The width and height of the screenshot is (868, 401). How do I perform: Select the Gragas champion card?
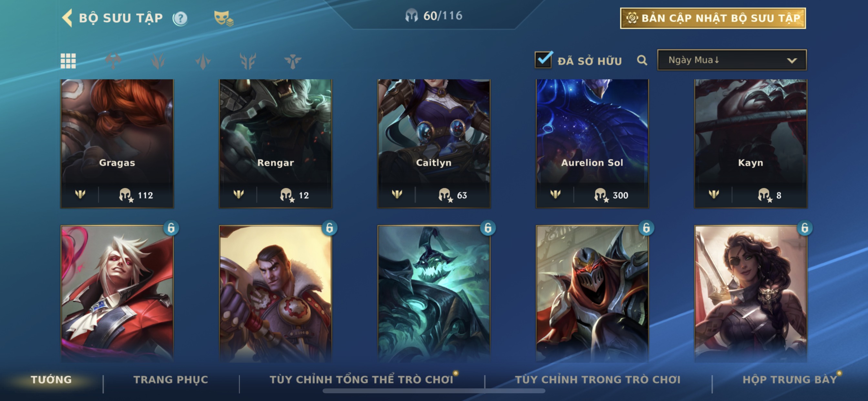117,144
